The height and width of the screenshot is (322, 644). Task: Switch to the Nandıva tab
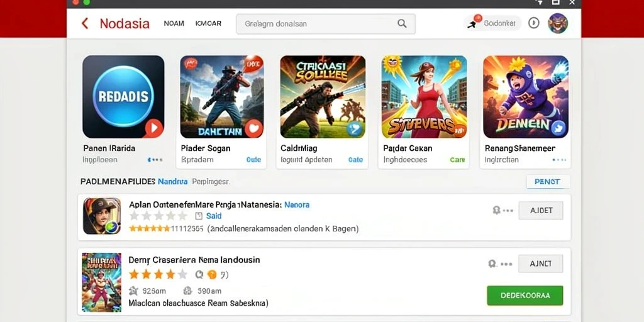[173, 181]
